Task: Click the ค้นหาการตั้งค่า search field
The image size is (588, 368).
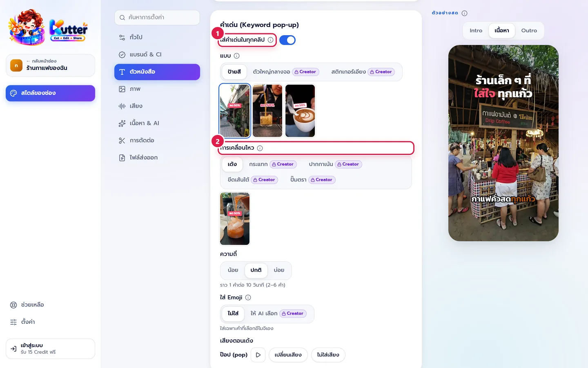Action: point(157,18)
